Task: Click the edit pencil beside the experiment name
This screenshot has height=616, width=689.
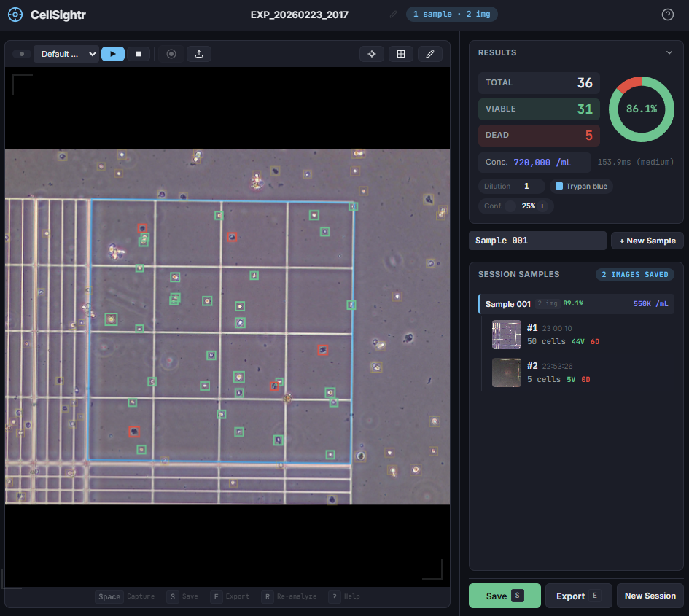Action: [394, 15]
